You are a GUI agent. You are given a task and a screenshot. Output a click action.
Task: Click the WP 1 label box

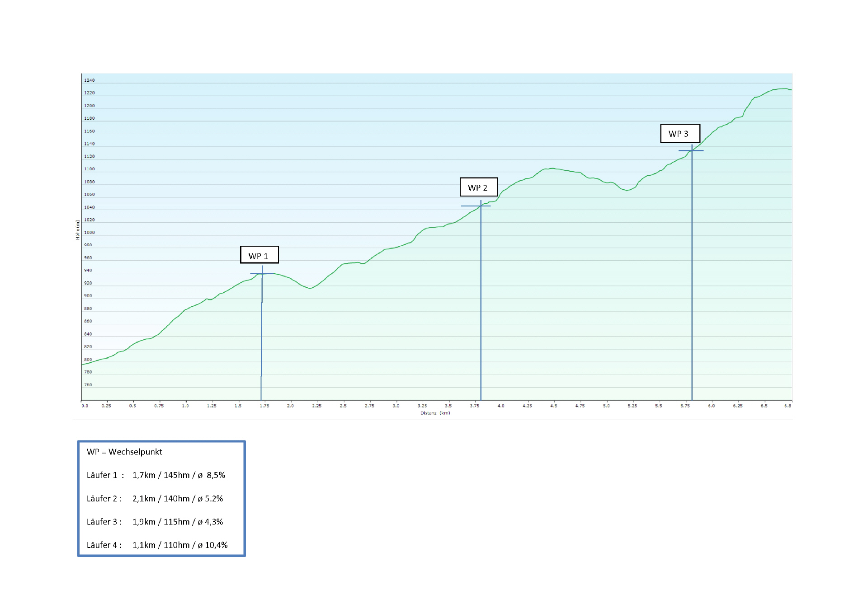(x=259, y=255)
